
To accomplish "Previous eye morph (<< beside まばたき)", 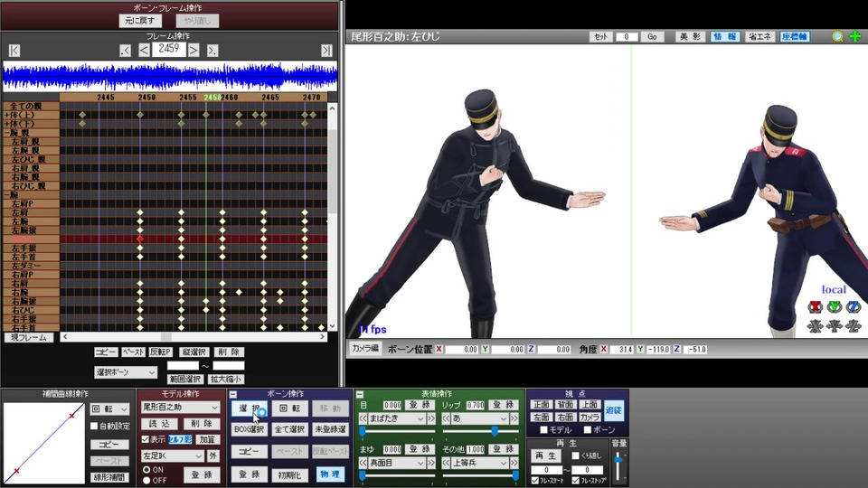I will click(x=363, y=418).
